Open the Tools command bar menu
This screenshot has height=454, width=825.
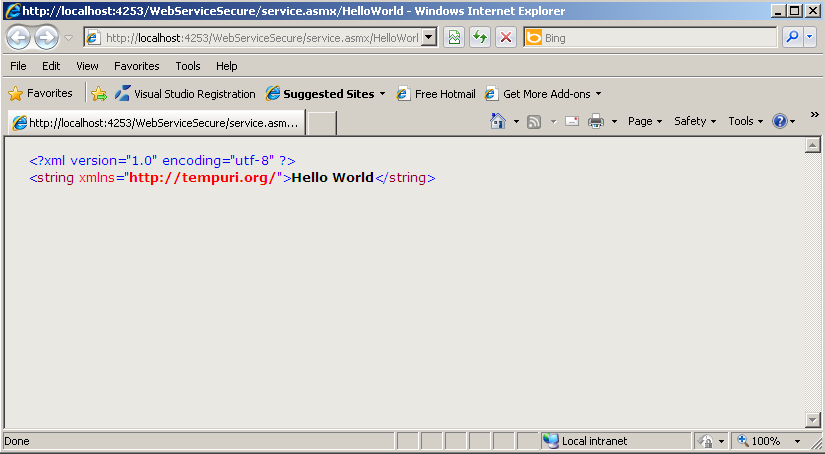(x=746, y=121)
